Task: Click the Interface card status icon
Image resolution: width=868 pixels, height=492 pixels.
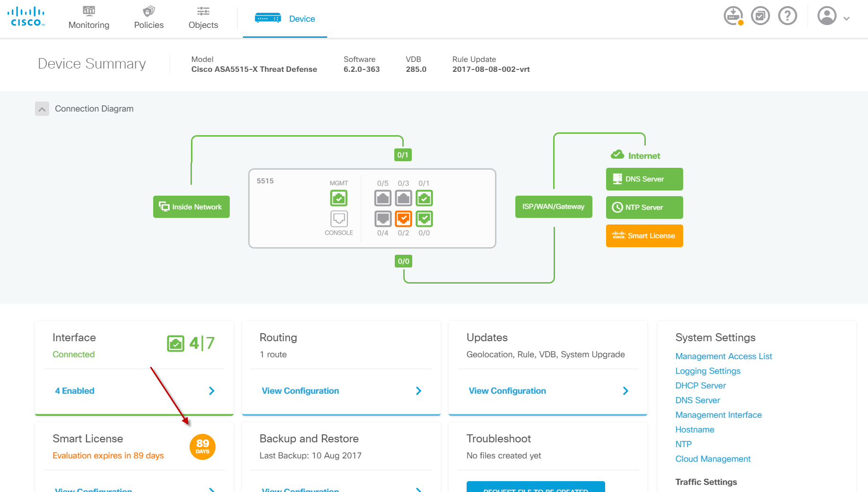Action: click(175, 344)
